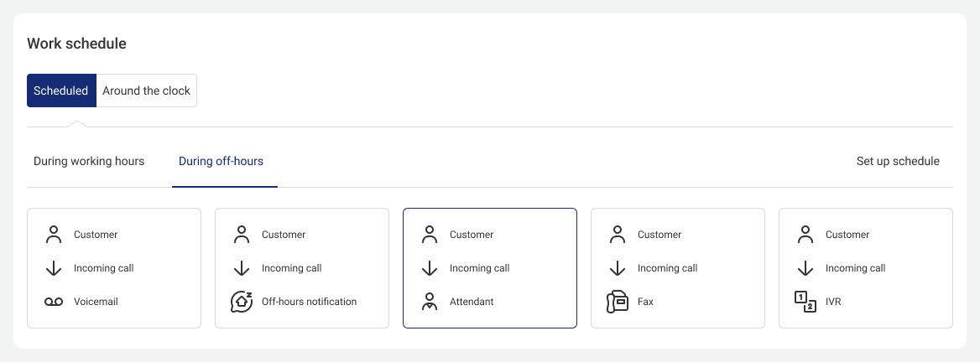Click Customer person icon in Attendant card
The width and height of the screenshot is (980, 362).
pyautogui.click(x=430, y=235)
